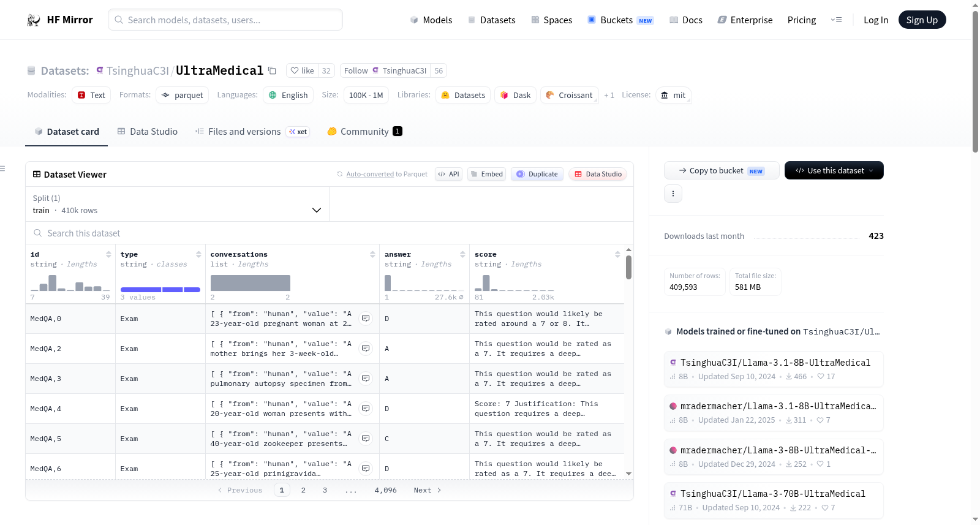Viewport: 980px width, 525px height.
Task: Click Copy to bucket button
Action: pyautogui.click(x=722, y=170)
